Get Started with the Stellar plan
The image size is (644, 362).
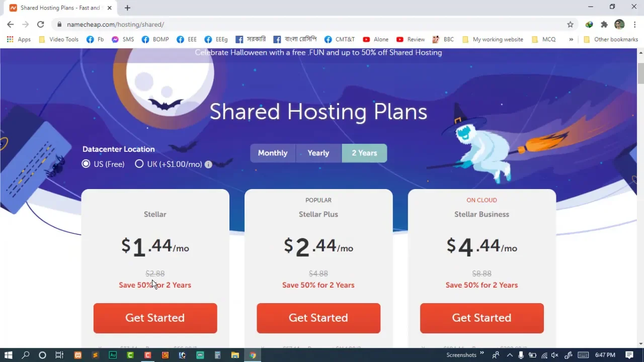click(x=155, y=318)
